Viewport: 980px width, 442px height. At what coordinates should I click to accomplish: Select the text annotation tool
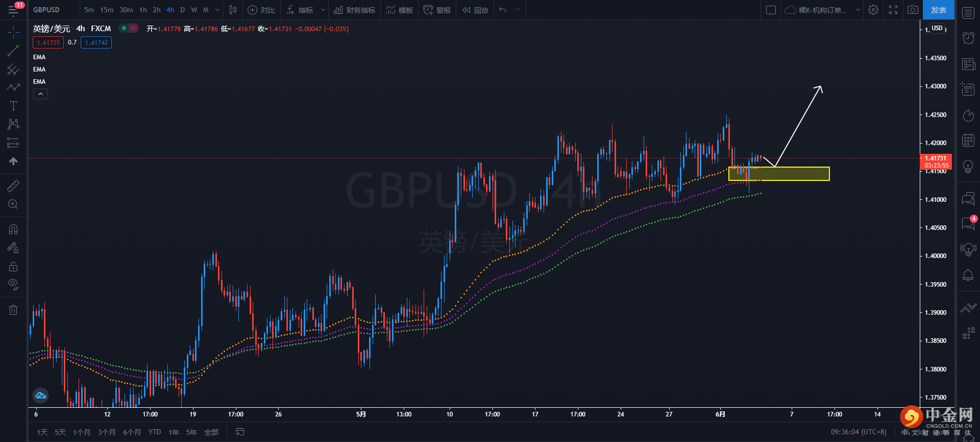click(13, 106)
